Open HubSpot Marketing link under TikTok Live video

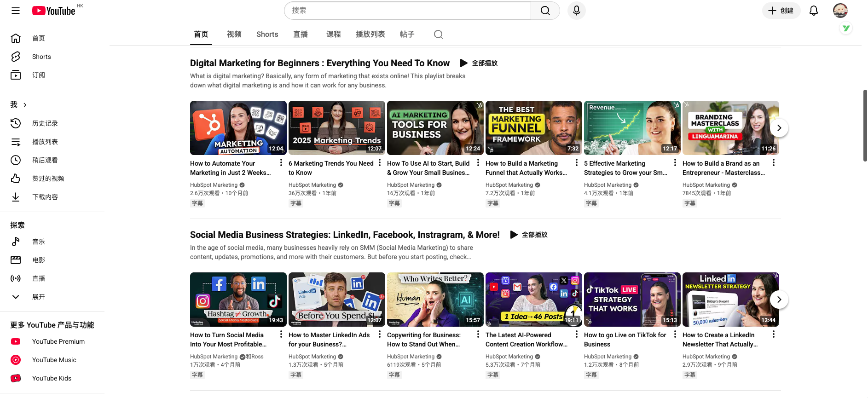[608, 357]
